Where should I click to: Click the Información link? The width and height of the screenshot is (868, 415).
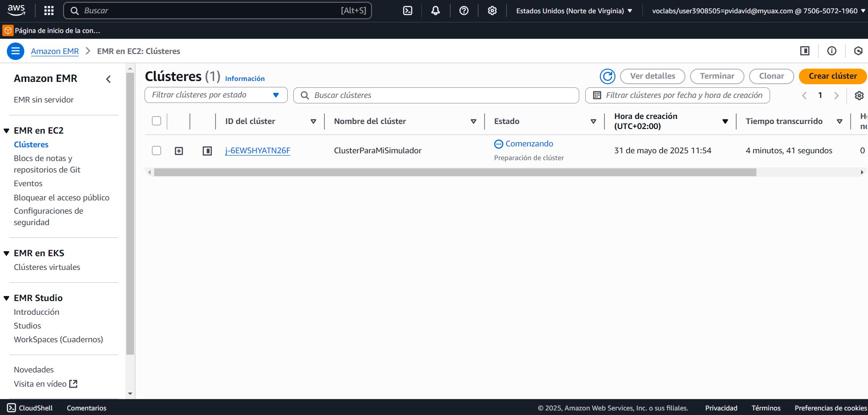[245, 79]
